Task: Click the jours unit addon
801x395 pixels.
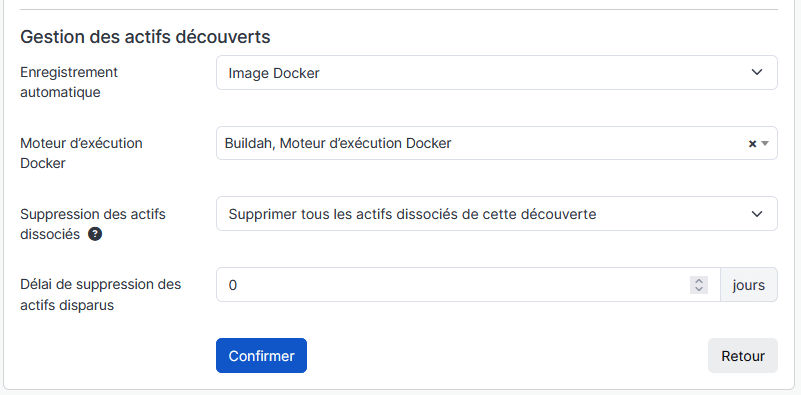Action: click(x=749, y=285)
